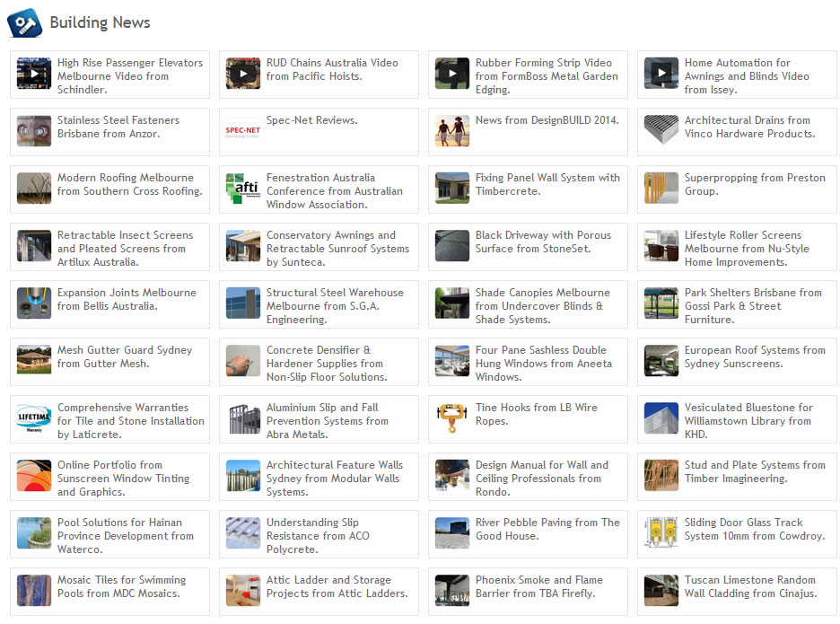Open the Superpropping thumbnail image

pos(661,188)
